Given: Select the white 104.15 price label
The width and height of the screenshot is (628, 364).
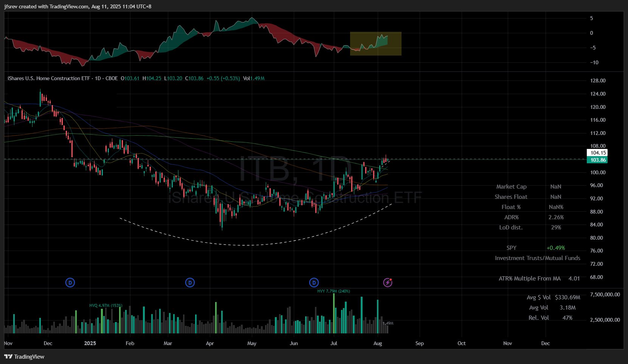Looking at the screenshot, I should click(597, 153).
